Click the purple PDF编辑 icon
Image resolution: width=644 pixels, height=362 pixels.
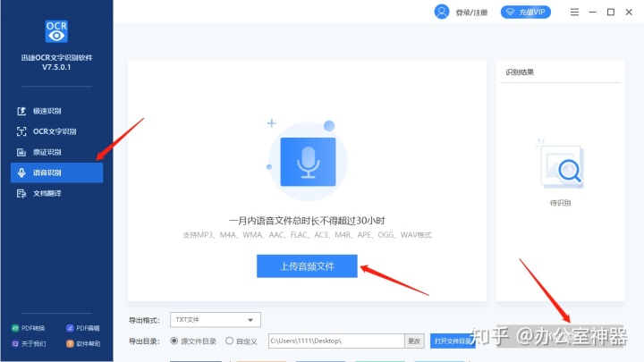tap(70, 328)
